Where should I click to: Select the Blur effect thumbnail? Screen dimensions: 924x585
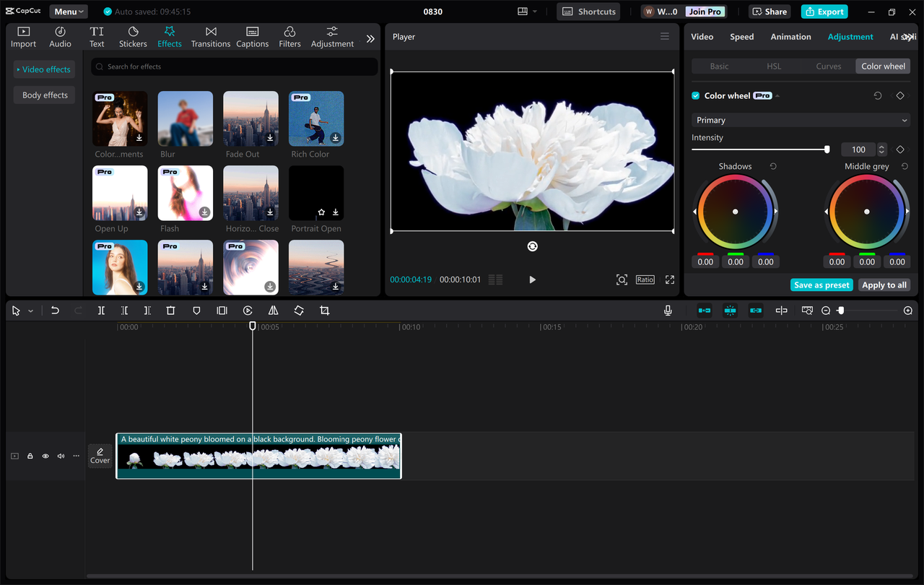185,118
